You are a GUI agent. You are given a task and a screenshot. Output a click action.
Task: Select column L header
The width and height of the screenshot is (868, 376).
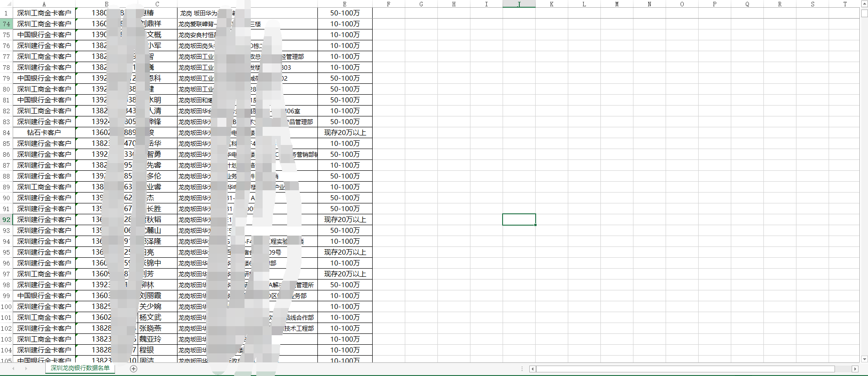[584, 4]
